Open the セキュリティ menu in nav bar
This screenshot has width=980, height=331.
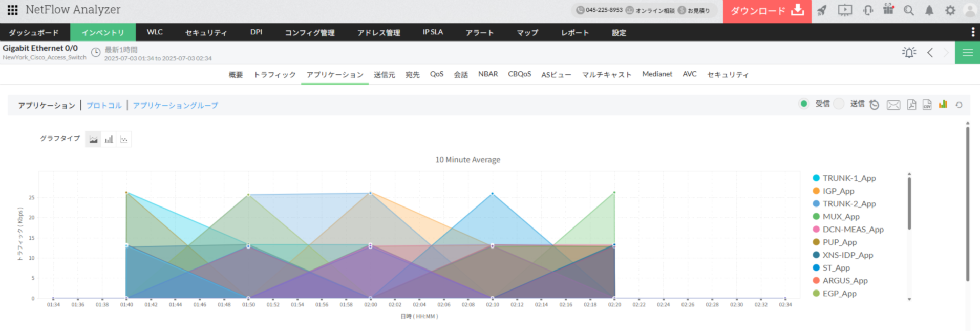pyautogui.click(x=206, y=32)
